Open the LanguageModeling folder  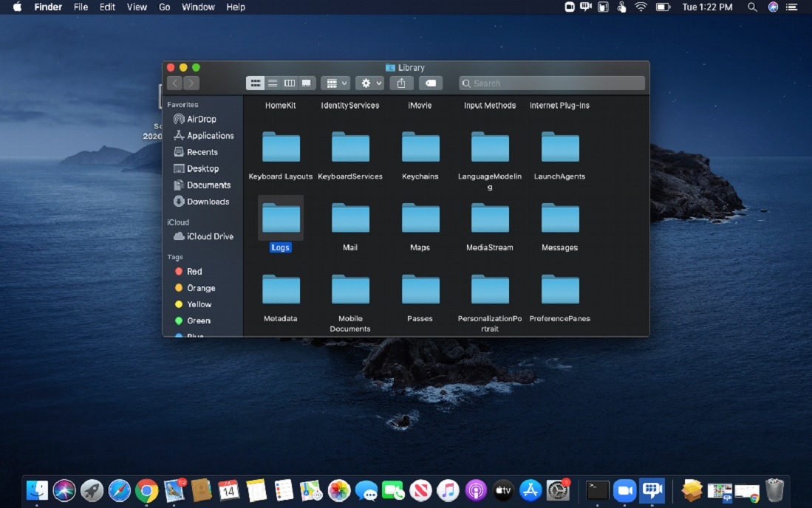coord(490,148)
